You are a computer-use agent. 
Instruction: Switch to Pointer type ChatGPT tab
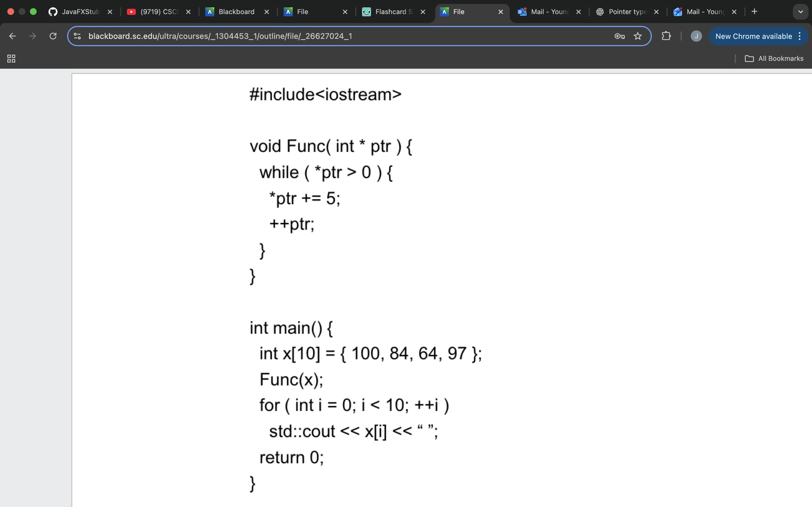624,12
